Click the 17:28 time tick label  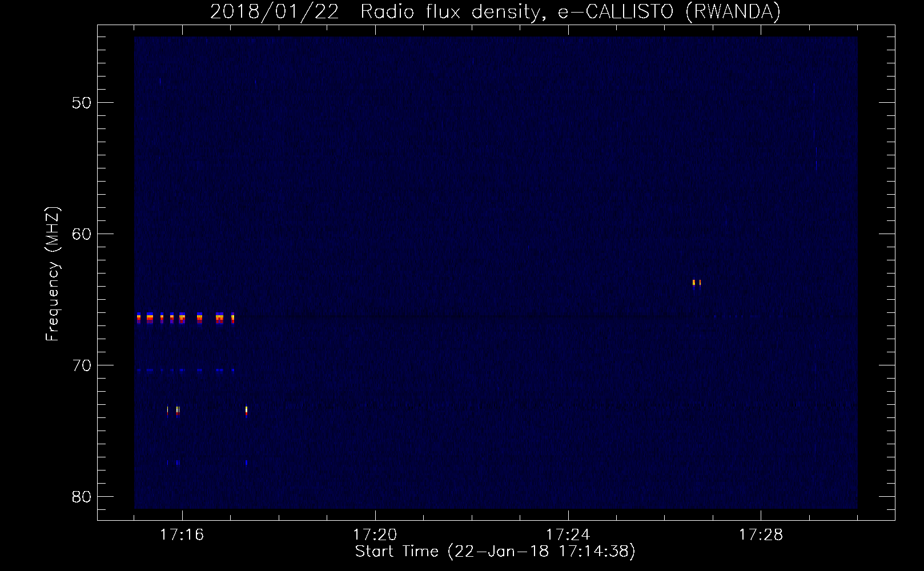click(x=761, y=535)
